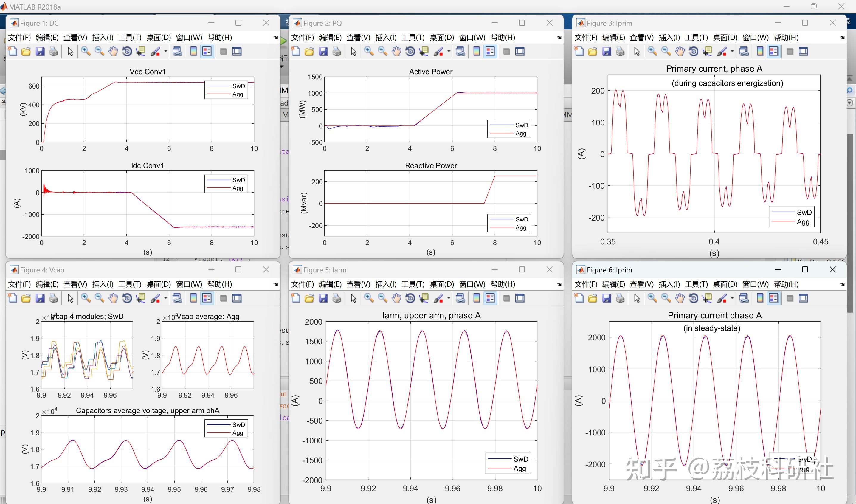Print the Figure 2: PQ plot
This screenshot has height=504, width=856.
point(336,52)
